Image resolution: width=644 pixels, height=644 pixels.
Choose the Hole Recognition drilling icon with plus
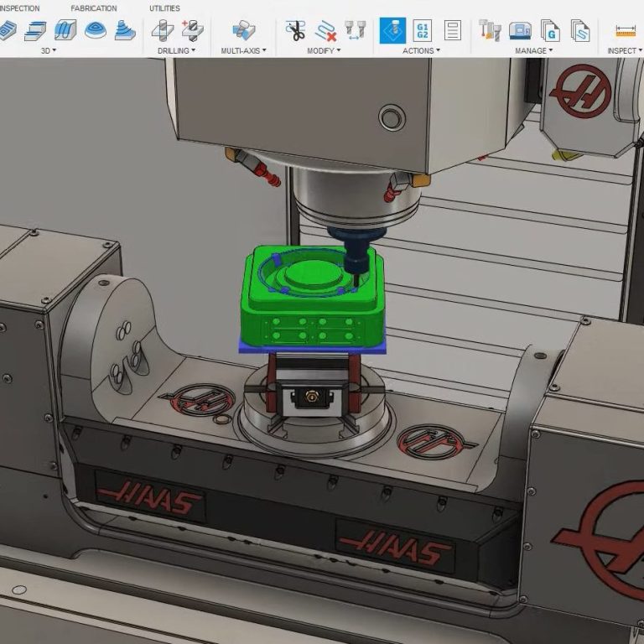[x=192, y=30]
